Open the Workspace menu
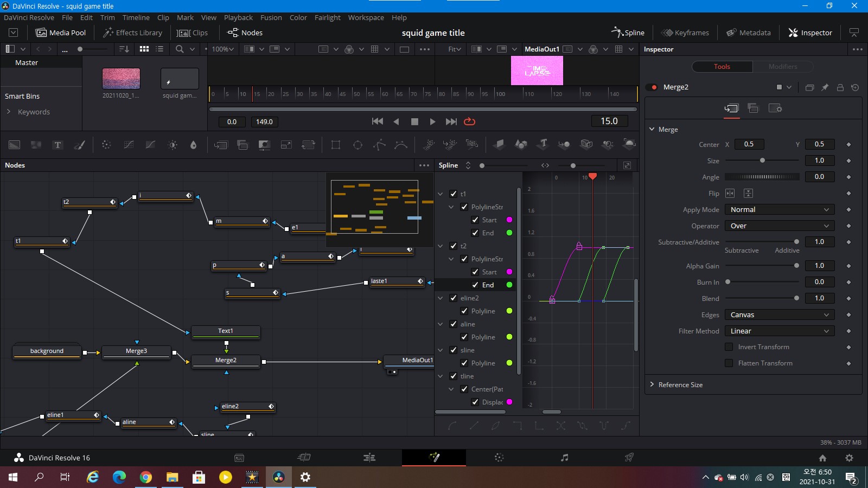The image size is (868, 488). (x=366, y=17)
